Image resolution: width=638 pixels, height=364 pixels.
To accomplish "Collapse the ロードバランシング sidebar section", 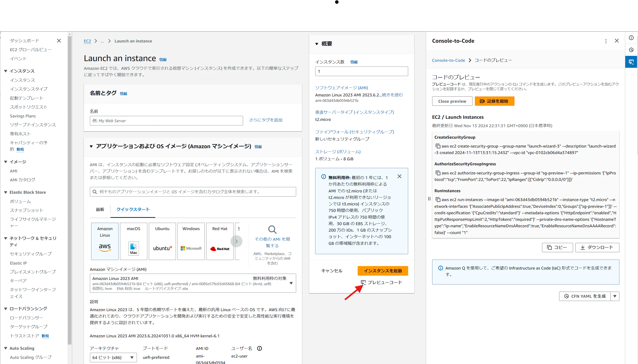I will [x=5, y=309].
